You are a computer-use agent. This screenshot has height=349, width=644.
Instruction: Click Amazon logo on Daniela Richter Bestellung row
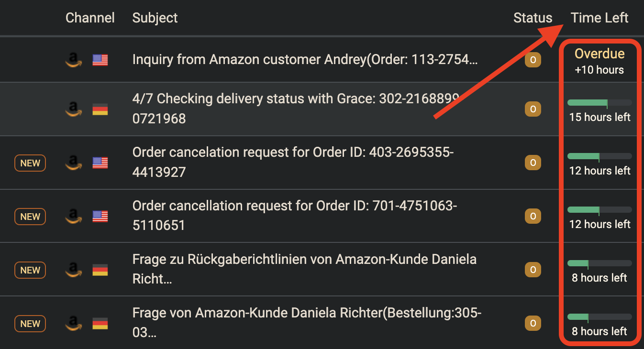[x=73, y=324]
